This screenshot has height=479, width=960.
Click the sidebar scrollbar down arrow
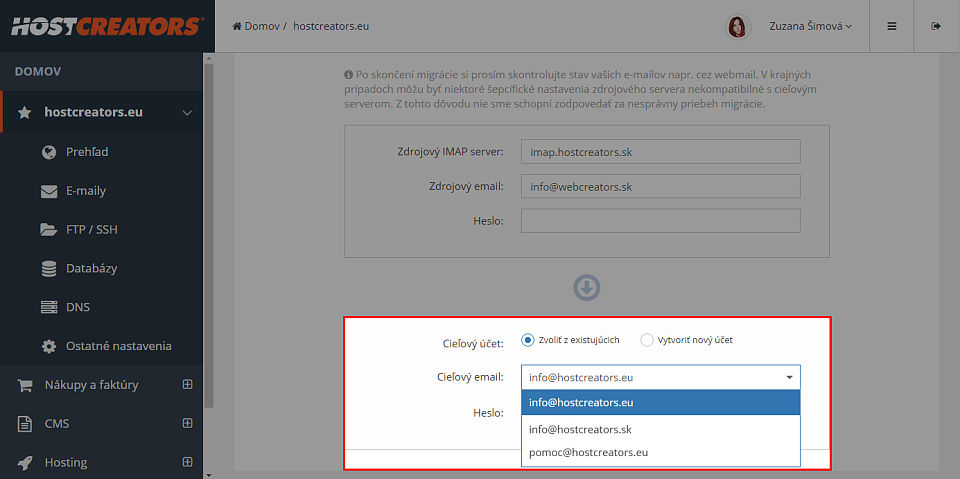pos(208,474)
